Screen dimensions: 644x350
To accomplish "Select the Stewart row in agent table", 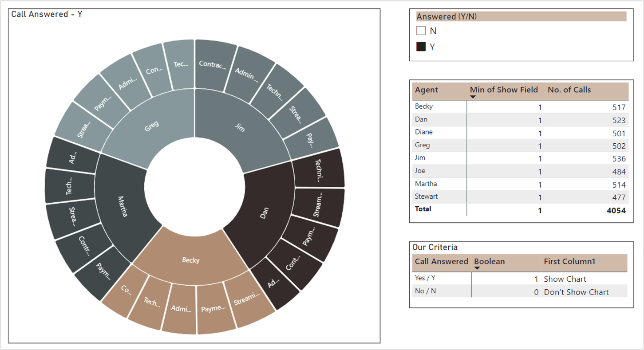I will (426, 197).
